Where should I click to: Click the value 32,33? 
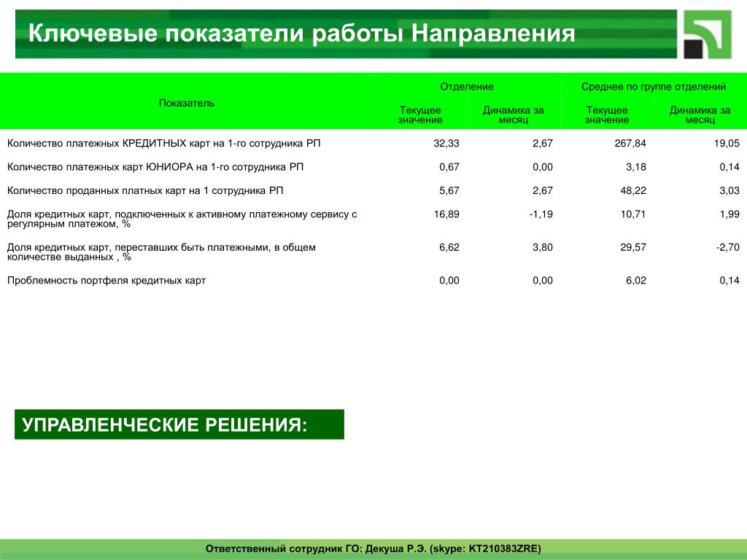pos(446,144)
